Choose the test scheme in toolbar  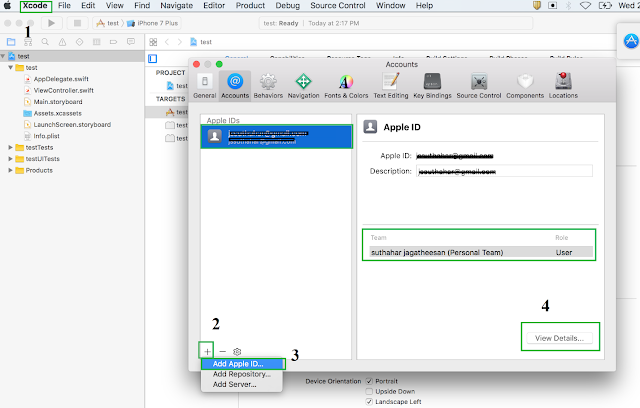[108, 23]
